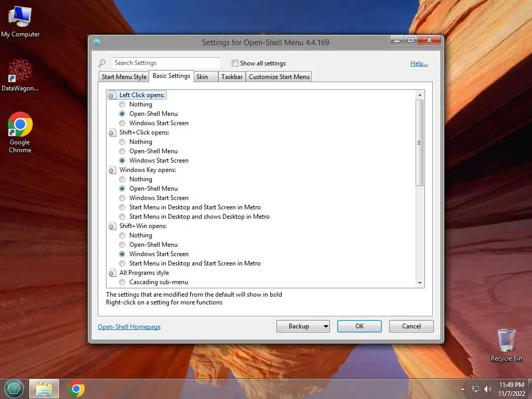Screen dimensions: 532x399
Task: Click Cancel to discard changes
Action: click(x=411, y=326)
